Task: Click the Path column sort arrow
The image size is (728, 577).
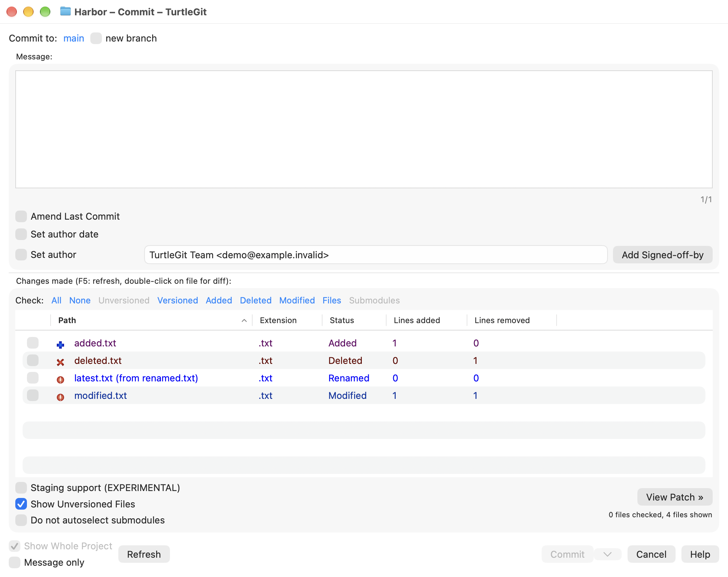Action: (x=244, y=321)
